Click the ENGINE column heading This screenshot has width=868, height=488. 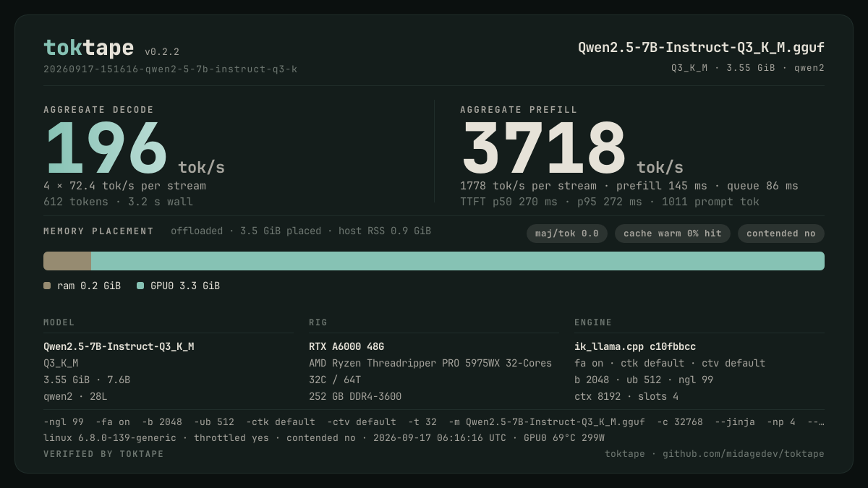click(x=593, y=322)
